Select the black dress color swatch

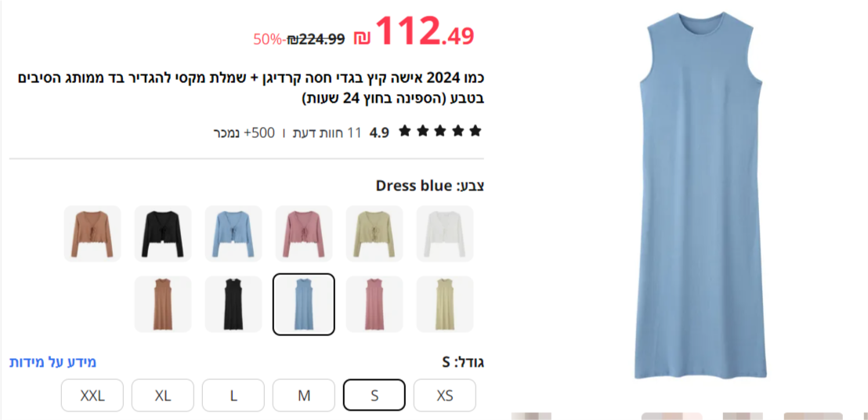[x=233, y=304]
